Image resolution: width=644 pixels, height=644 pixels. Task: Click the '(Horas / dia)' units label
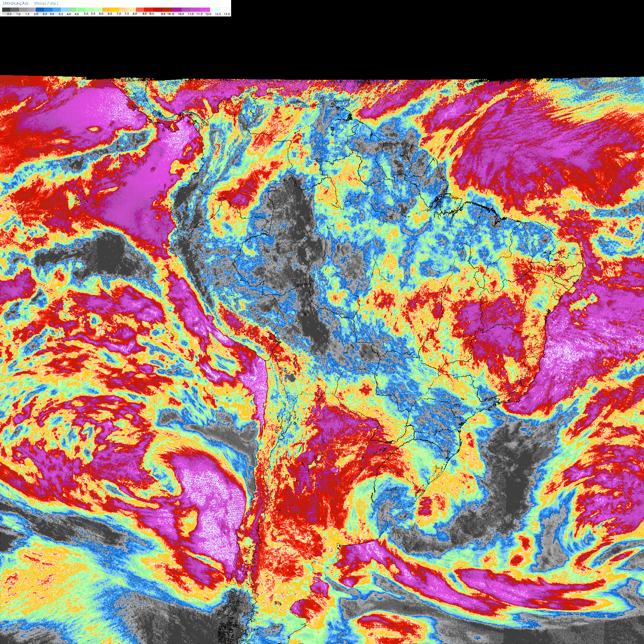[x=46, y=3]
